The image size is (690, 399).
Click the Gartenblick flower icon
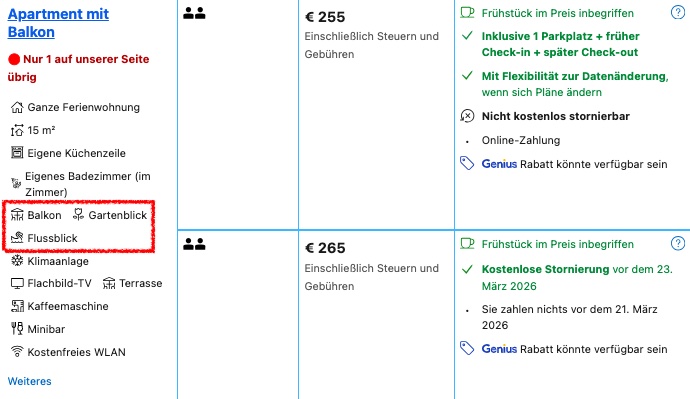[x=78, y=214]
